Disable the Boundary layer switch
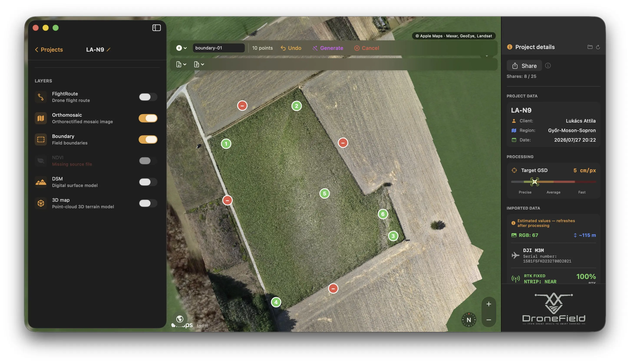The image size is (630, 364). (x=148, y=139)
